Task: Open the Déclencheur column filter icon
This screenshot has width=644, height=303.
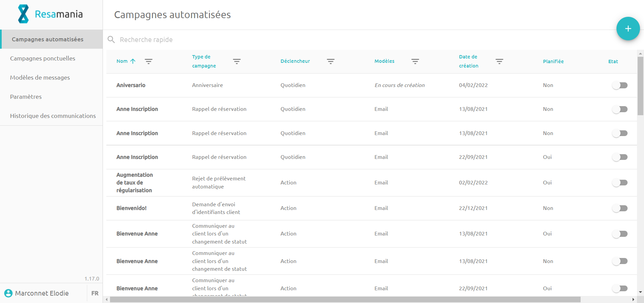Action: pos(331,61)
